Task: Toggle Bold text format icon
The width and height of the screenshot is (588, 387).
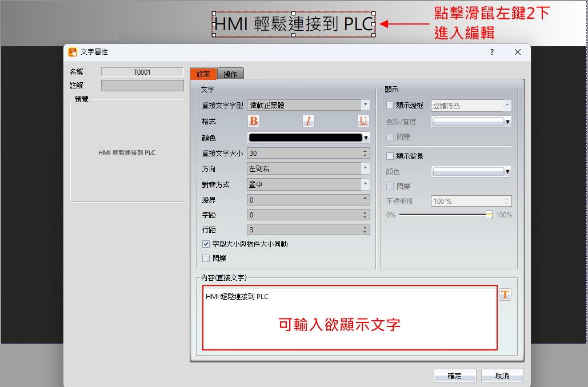Action: tap(254, 121)
